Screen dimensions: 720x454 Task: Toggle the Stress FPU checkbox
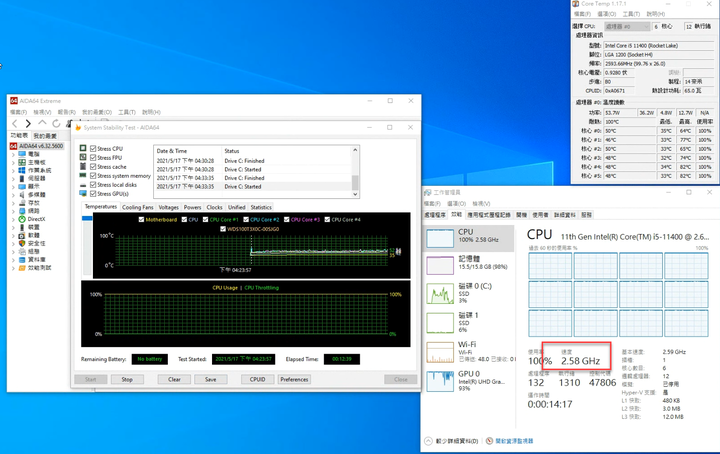[93, 157]
